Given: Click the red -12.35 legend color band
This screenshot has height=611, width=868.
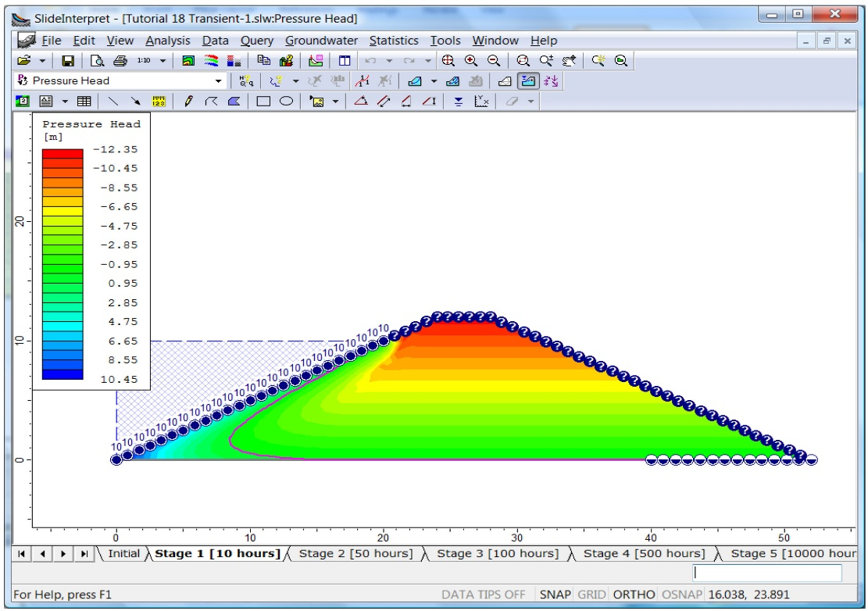Looking at the screenshot, I should 63,153.
